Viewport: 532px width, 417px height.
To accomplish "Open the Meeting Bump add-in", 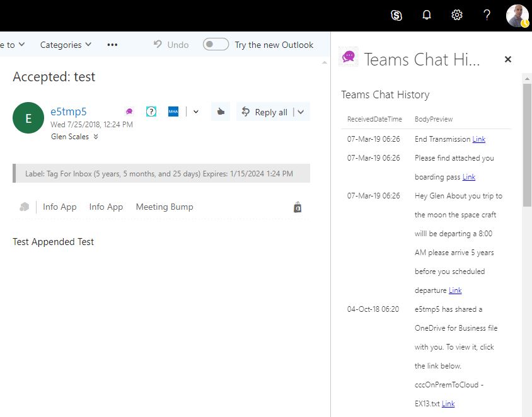I will coord(165,207).
